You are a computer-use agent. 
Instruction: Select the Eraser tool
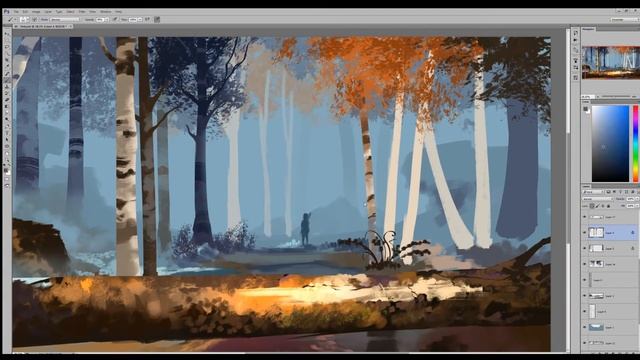(7, 100)
